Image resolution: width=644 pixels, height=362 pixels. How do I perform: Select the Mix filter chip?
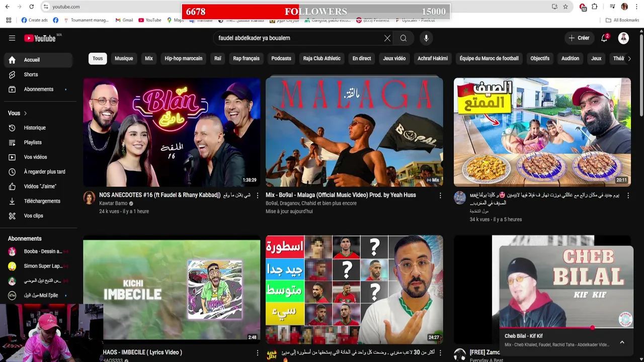pos(149,58)
